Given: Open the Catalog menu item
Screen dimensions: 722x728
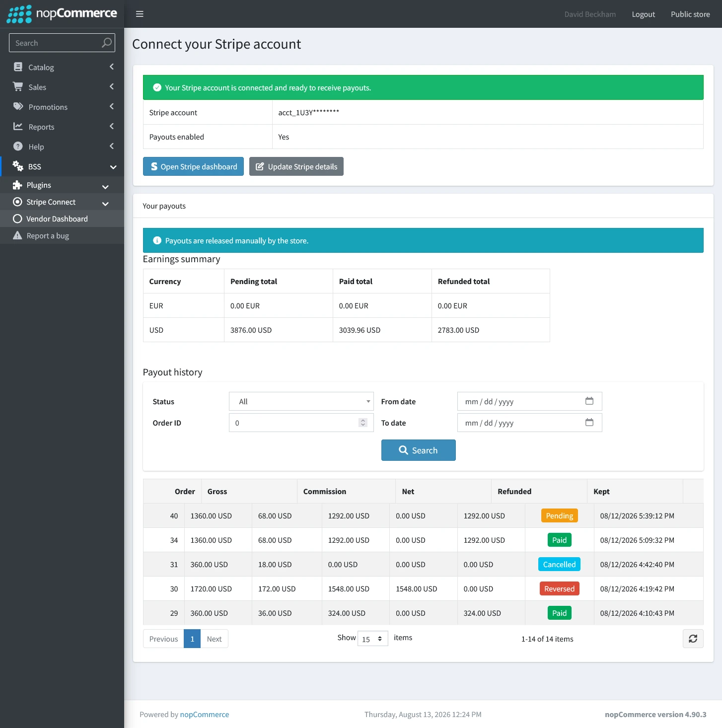Looking at the screenshot, I should (x=62, y=67).
